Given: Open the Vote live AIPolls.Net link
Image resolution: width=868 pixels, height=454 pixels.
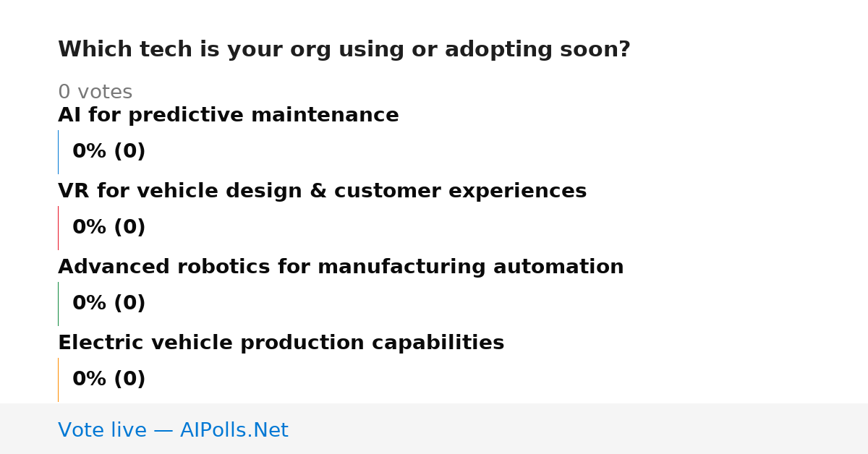Looking at the screenshot, I should [x=173, y=430].
